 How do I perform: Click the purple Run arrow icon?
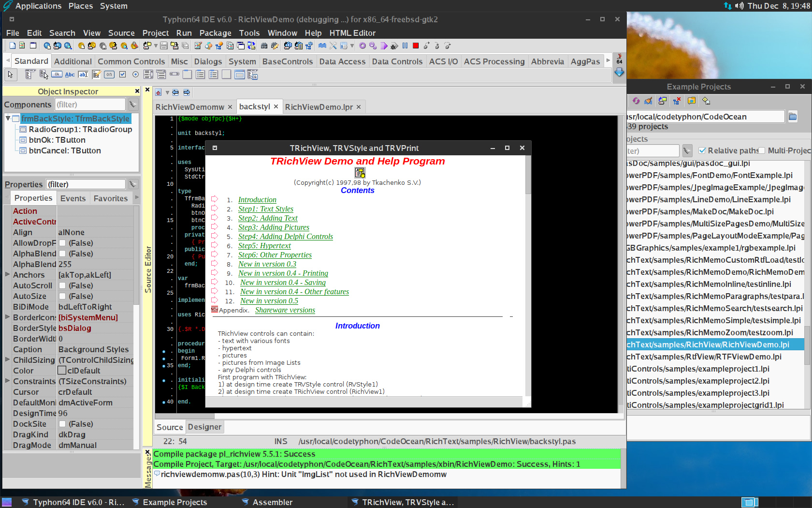pyautogui.click(x=384, y=45)
